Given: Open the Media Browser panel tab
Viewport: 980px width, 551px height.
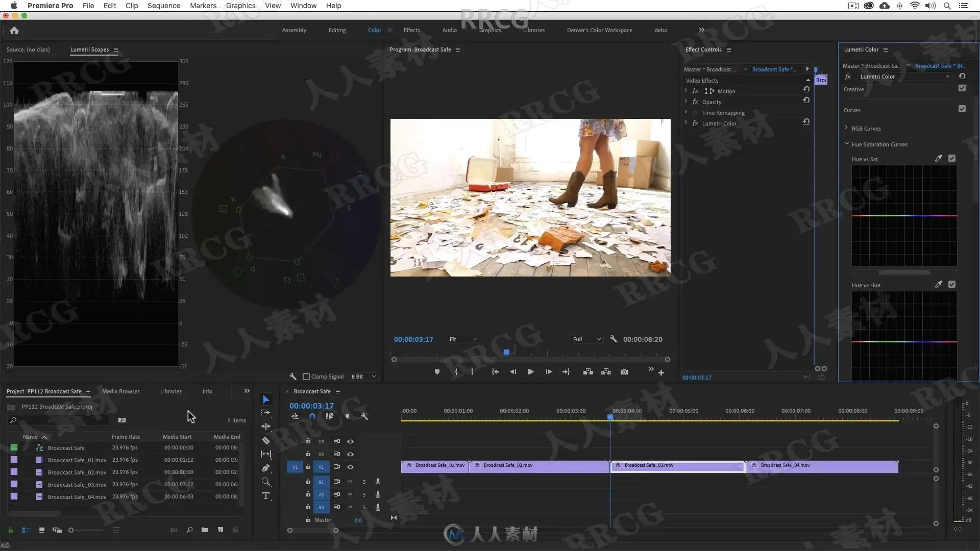Looking at the screenshot, I should pyautogui.click(x=120, y=391).
